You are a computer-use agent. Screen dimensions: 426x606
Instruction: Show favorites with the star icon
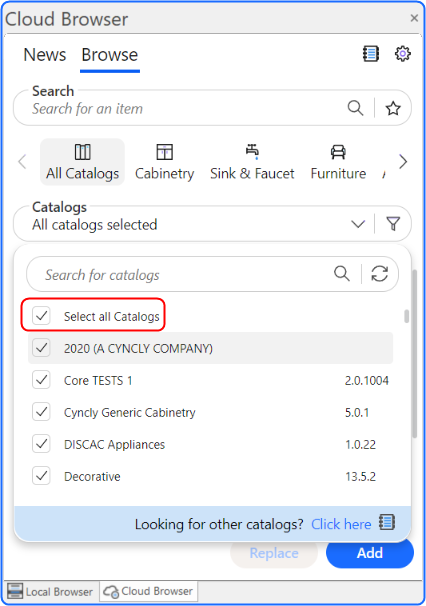[x=393, y=108]
